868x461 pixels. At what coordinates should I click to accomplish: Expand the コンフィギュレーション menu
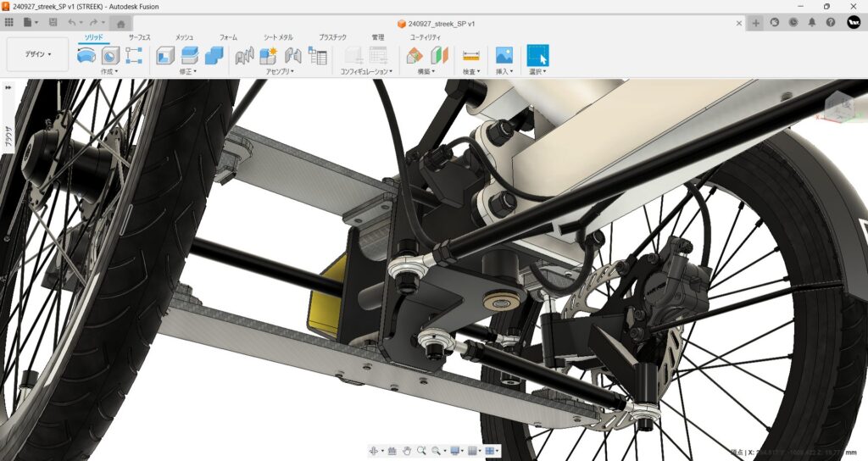pos(366,71)
